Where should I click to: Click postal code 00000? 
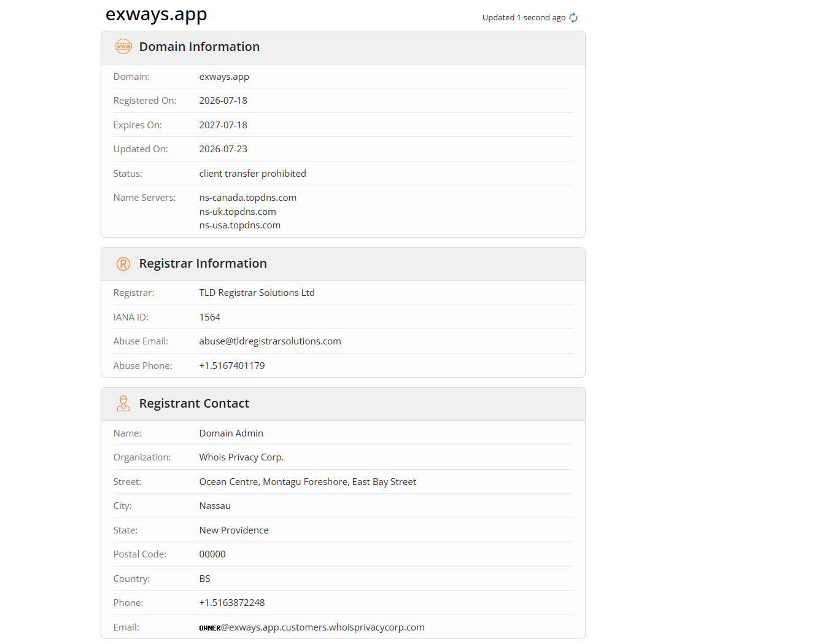tap(212, 554)
